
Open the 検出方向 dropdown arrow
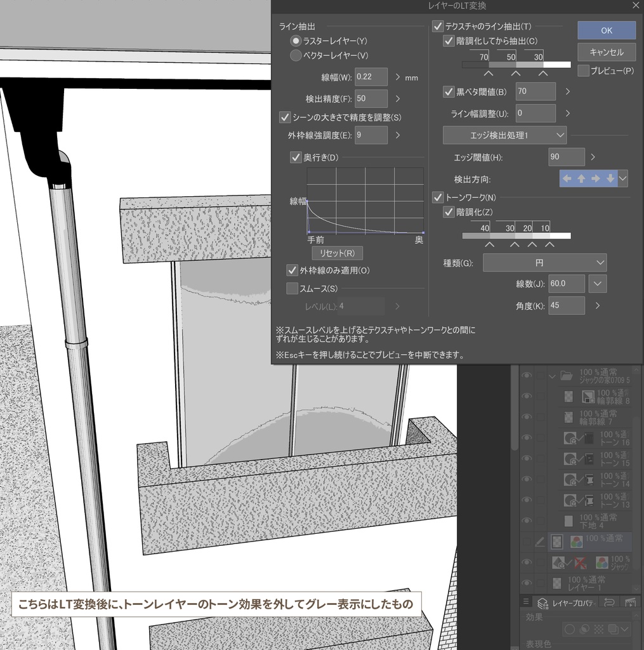pyautogui.click(x=622, y=178)
